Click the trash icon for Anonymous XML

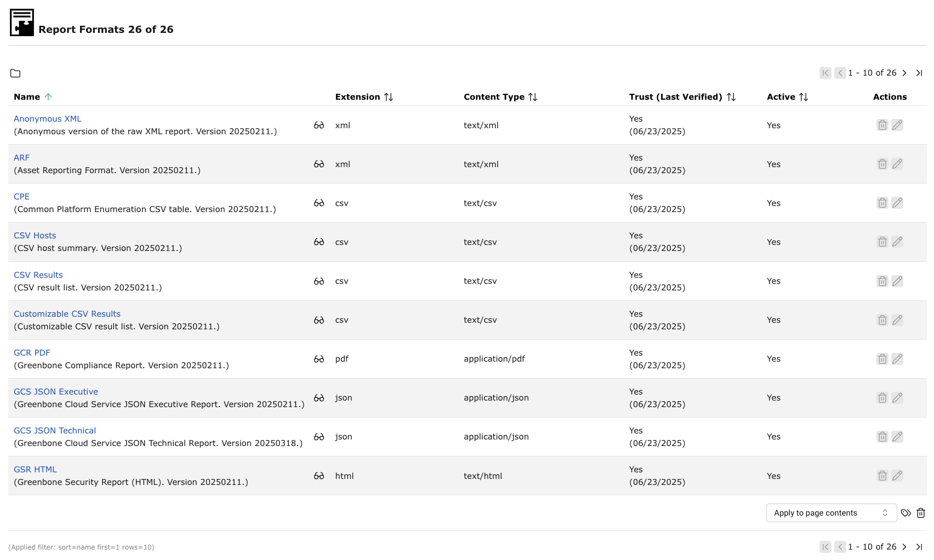(882, 125)
